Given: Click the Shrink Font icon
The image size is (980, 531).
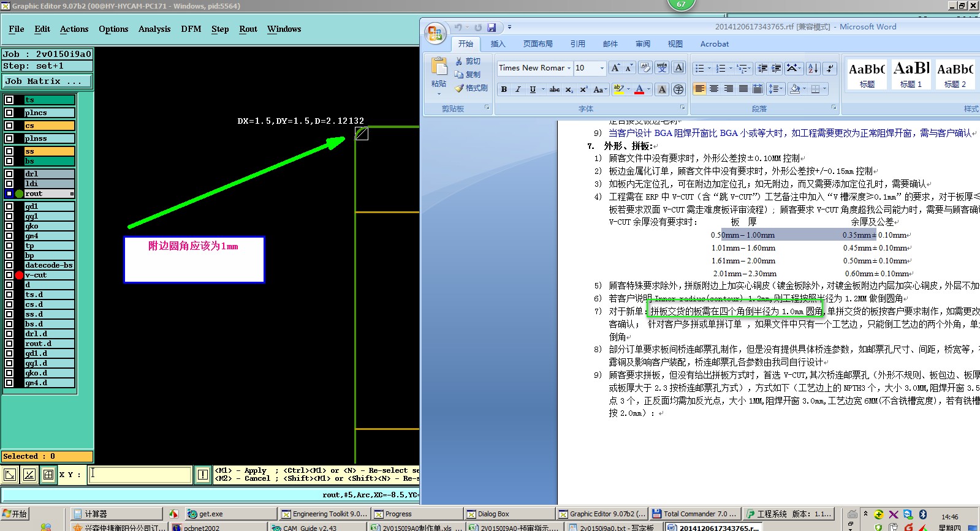Looking at the screenshot, I should [x=629, y=68].
